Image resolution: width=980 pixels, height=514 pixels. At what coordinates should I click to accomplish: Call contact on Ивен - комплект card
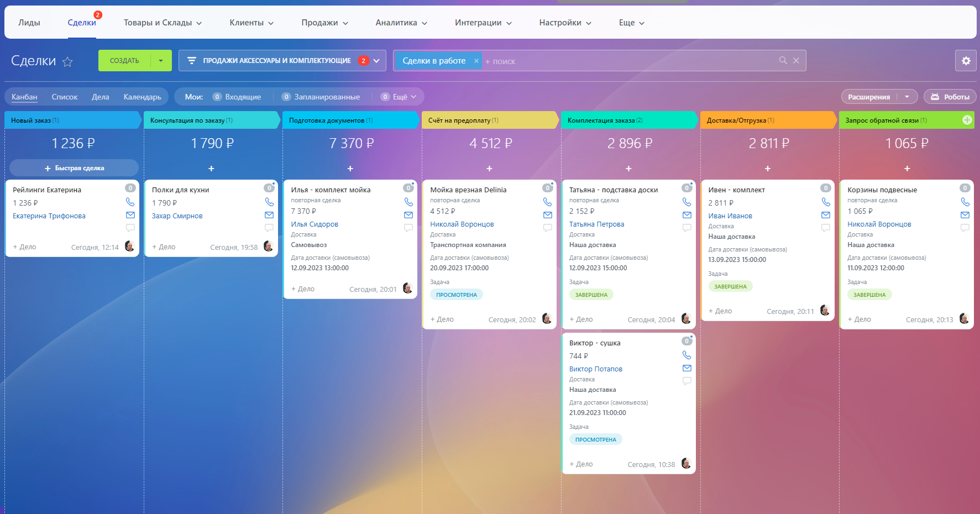[x=826, y=202]
